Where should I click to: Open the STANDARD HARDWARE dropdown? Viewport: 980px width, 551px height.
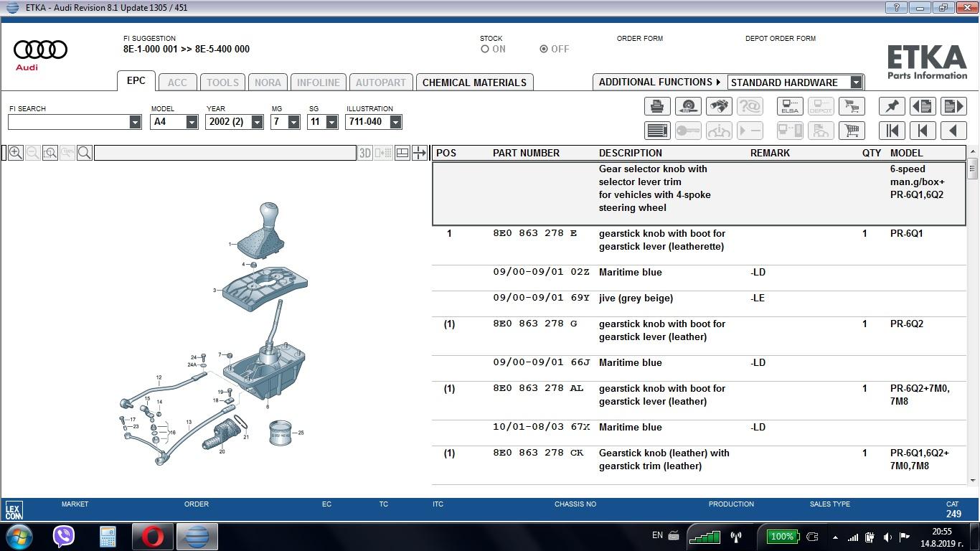pyautogui.click(x=856, y=83)
